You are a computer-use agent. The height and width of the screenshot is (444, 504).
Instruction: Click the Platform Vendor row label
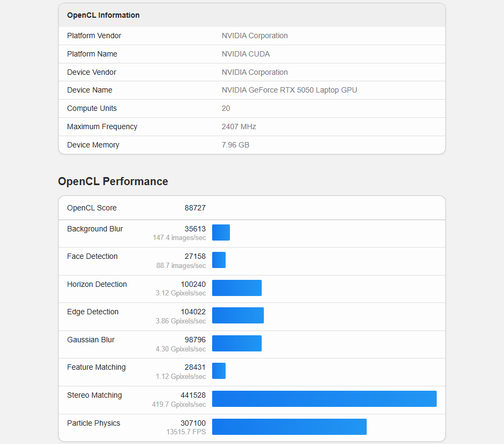click(94, 36)
